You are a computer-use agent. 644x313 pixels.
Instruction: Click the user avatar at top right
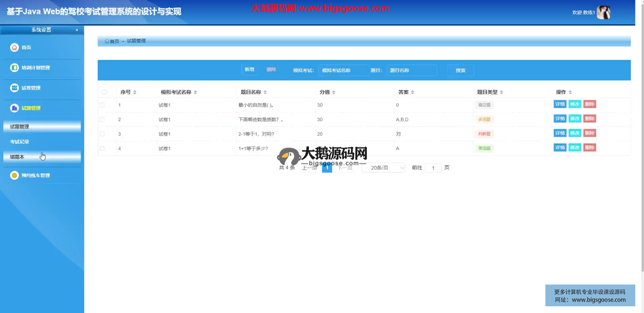pyautogui.click(x=604, y=13)
